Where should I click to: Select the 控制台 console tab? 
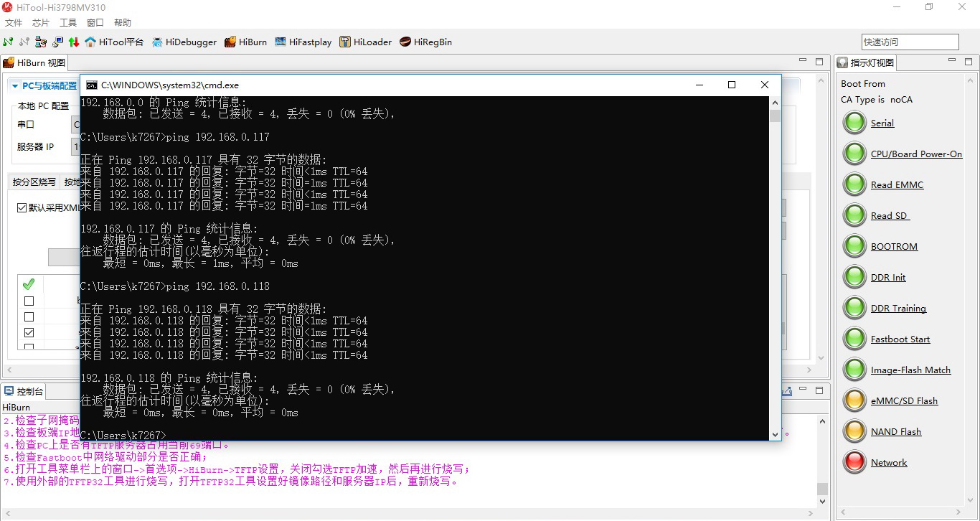24,391
